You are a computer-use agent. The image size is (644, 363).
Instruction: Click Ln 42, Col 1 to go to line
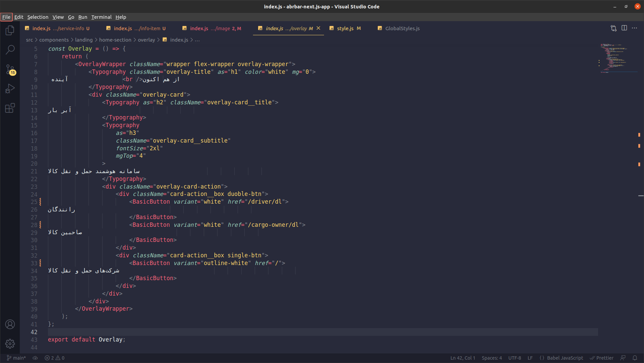point(462,358)
